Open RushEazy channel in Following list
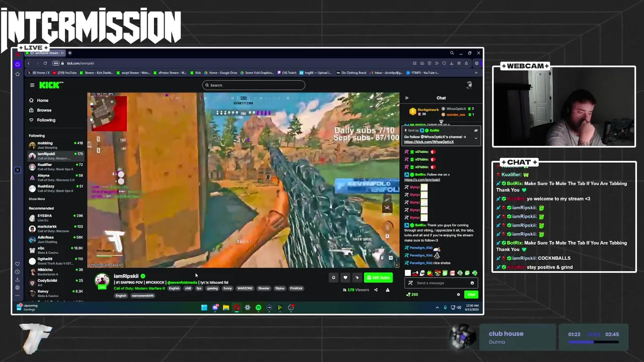The width and height of the screenshot is (644, 362). pos(55,188)
